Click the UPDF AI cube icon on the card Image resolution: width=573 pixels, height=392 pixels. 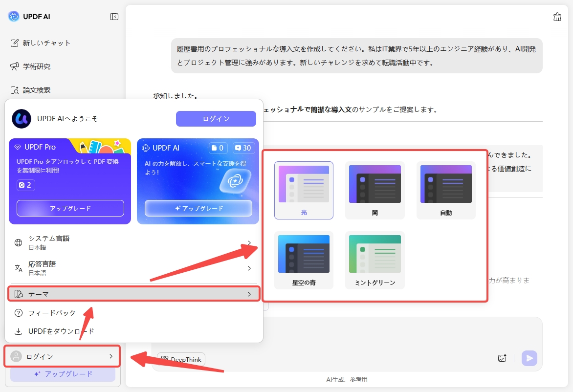coord(235,181)
